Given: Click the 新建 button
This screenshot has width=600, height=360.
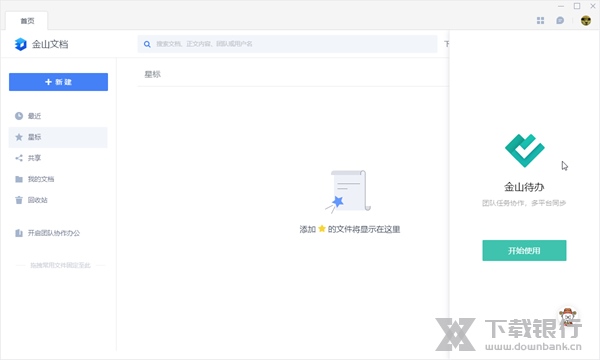Looking at the screenshot, I should click(x=59, y=82).
